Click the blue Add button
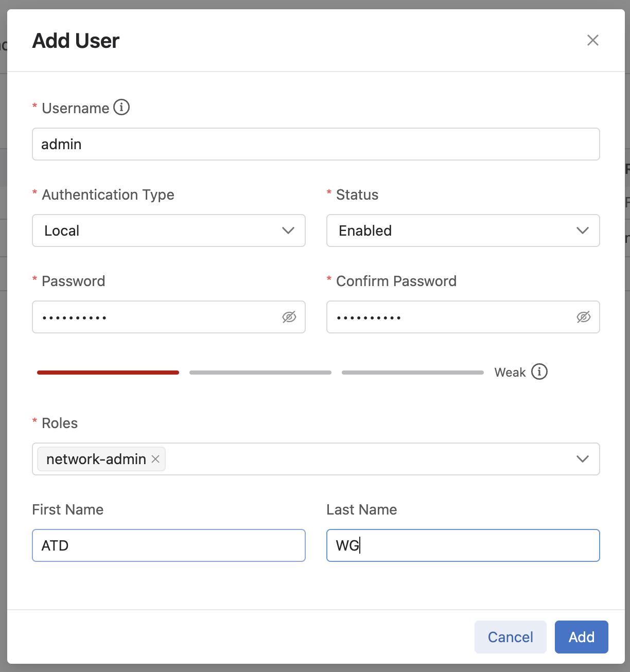The image size is (630, 672). coord(581,637)
